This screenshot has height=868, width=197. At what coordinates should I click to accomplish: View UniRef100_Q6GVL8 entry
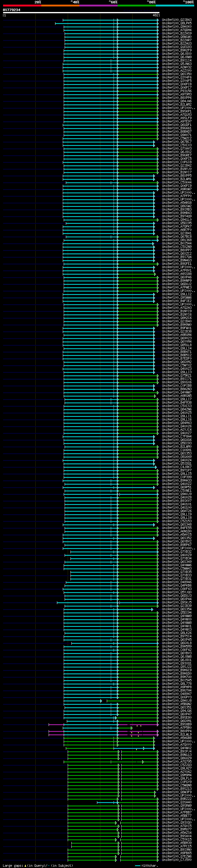point(177,643)
